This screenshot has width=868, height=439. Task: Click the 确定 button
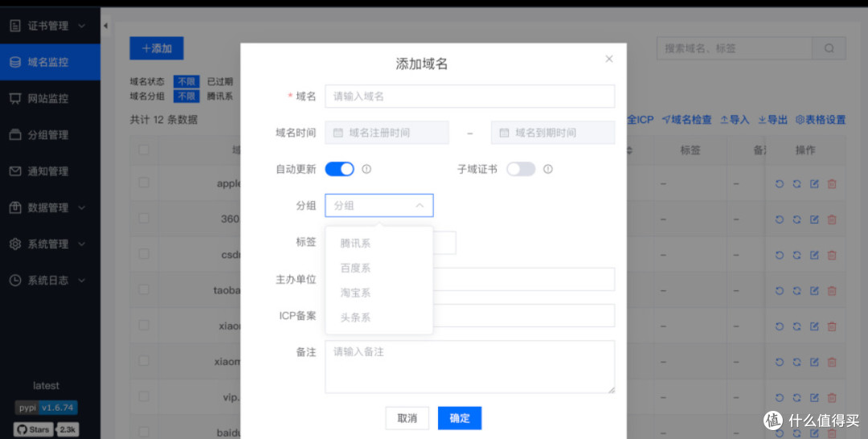pos(460,418)
